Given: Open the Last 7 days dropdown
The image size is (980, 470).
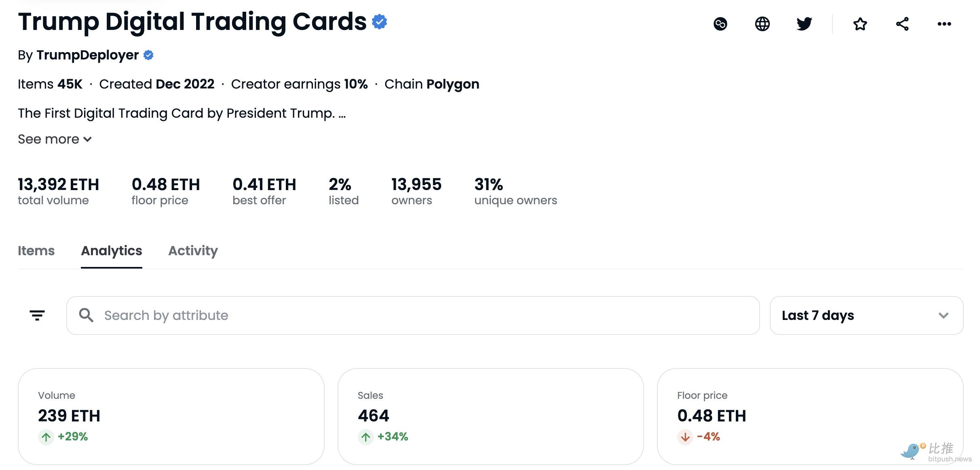Looking at the screenshot, I should click(x=866, y=315).
